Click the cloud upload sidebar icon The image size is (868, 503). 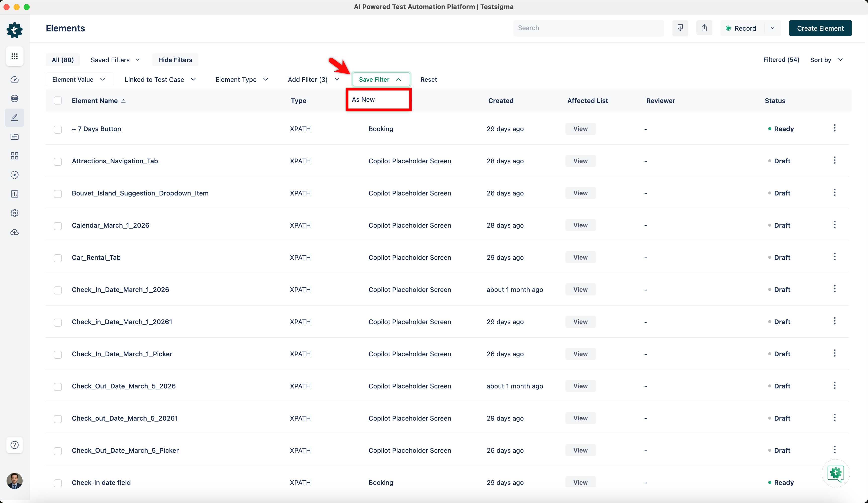coord(15,232)
